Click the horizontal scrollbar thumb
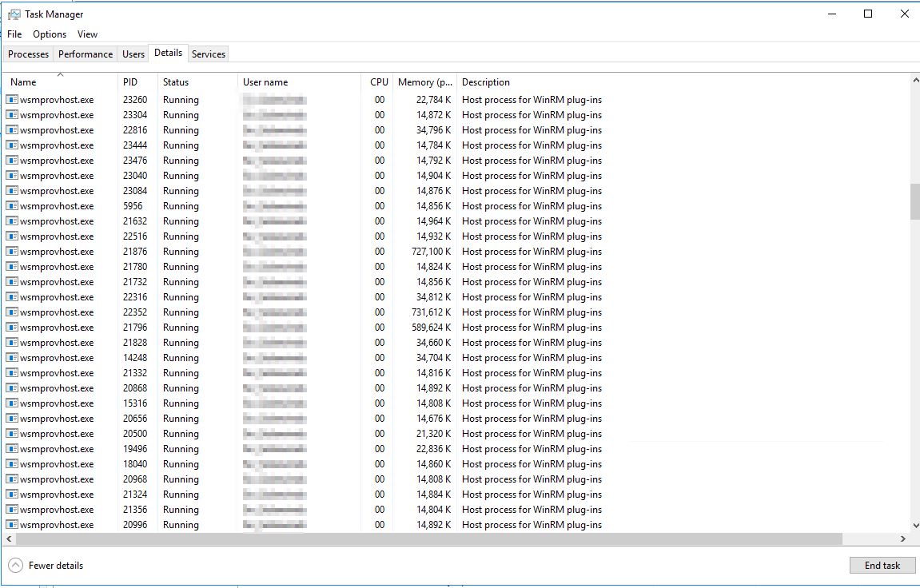Screen dimensions: 920x588 [x=429, y=538]
